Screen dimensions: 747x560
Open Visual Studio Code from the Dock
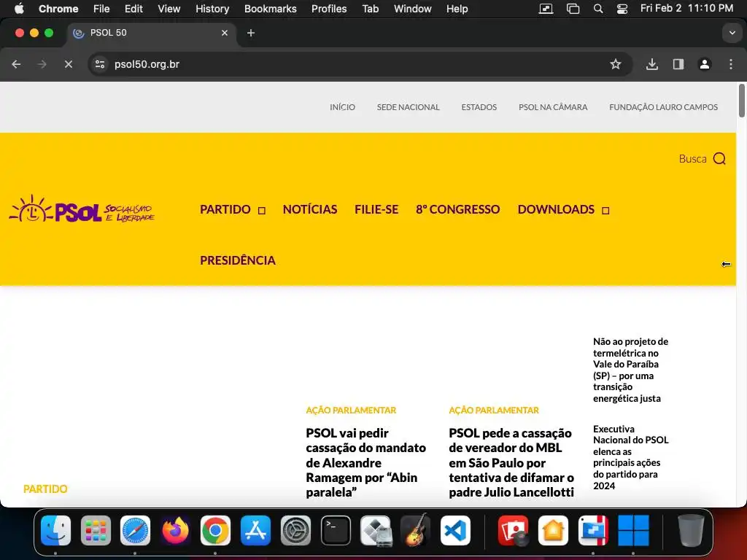pyautogui.click(x=455, y=531)
